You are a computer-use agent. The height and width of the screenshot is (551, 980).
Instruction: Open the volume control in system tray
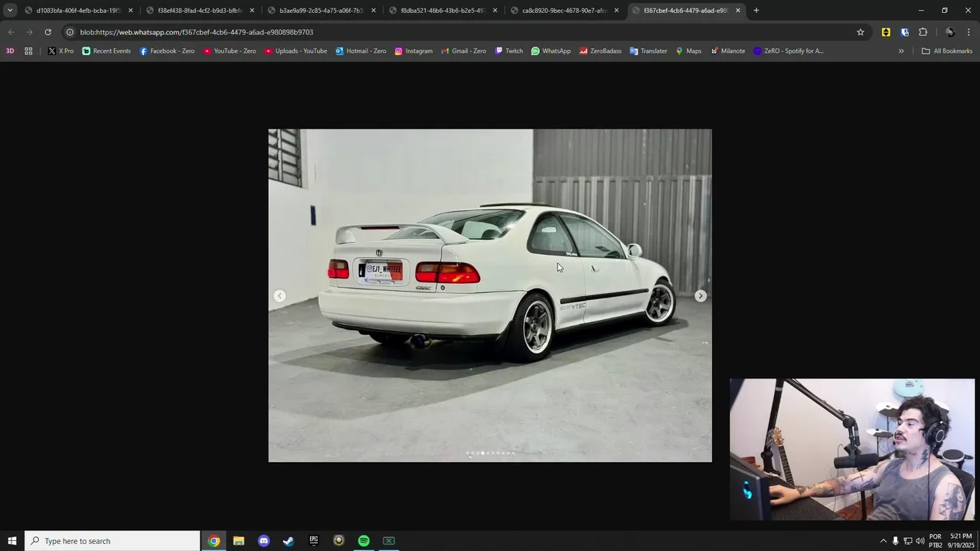(x=920, y=541)
